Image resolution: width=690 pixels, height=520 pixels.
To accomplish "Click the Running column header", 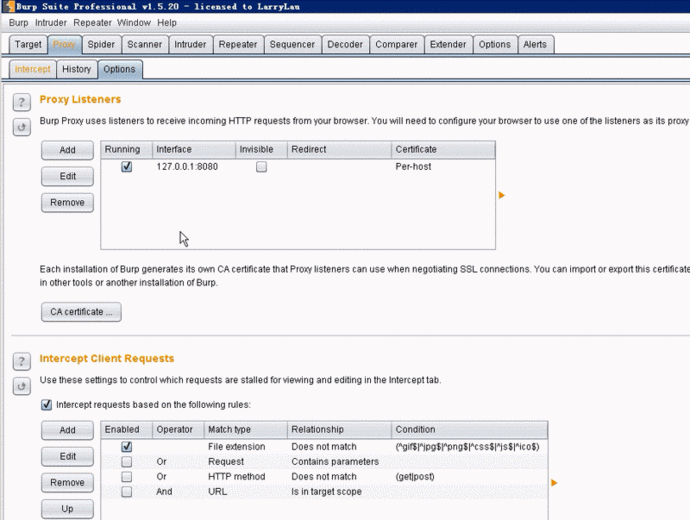I will (127, 150).
